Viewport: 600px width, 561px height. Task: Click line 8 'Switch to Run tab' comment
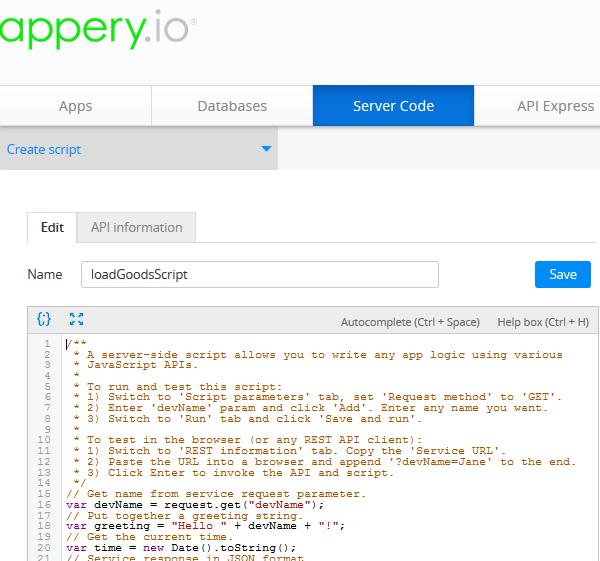point(248,419)
